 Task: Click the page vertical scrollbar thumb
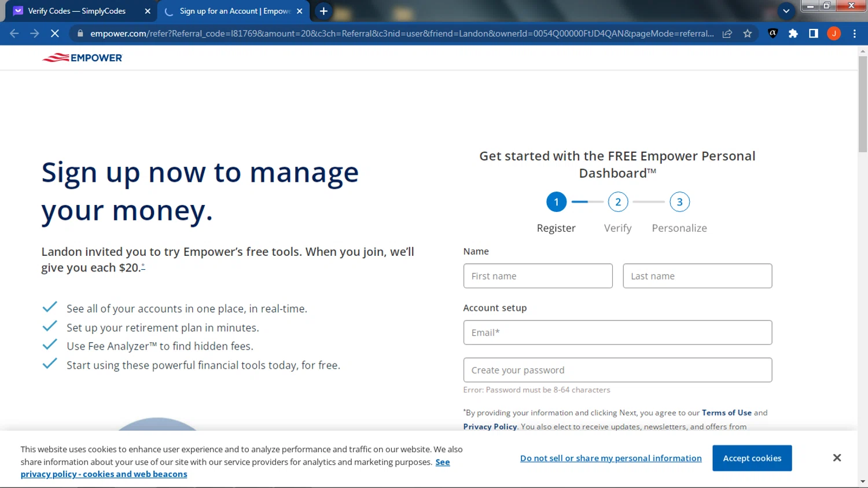tap(863, 104)
